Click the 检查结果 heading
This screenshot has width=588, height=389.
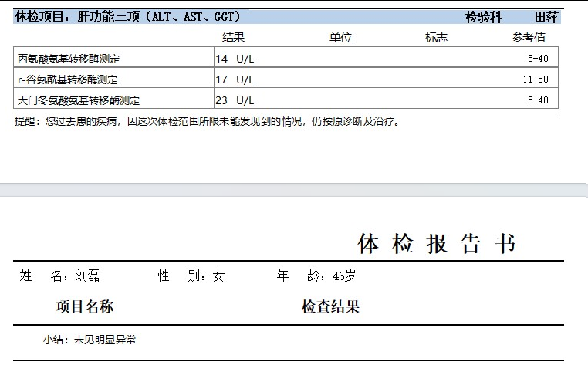pyautogui.click(x=330, y=307)
